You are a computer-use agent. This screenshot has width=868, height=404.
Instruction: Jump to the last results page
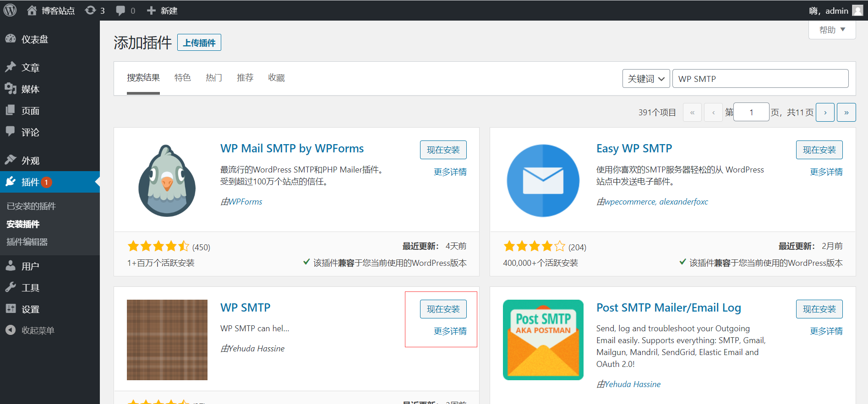846,112
